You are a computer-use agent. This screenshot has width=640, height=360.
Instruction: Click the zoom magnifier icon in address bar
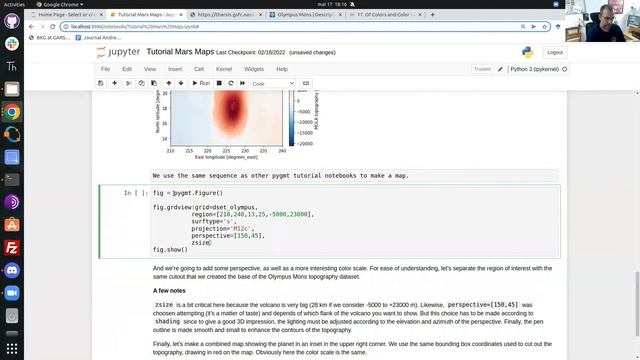523,27
